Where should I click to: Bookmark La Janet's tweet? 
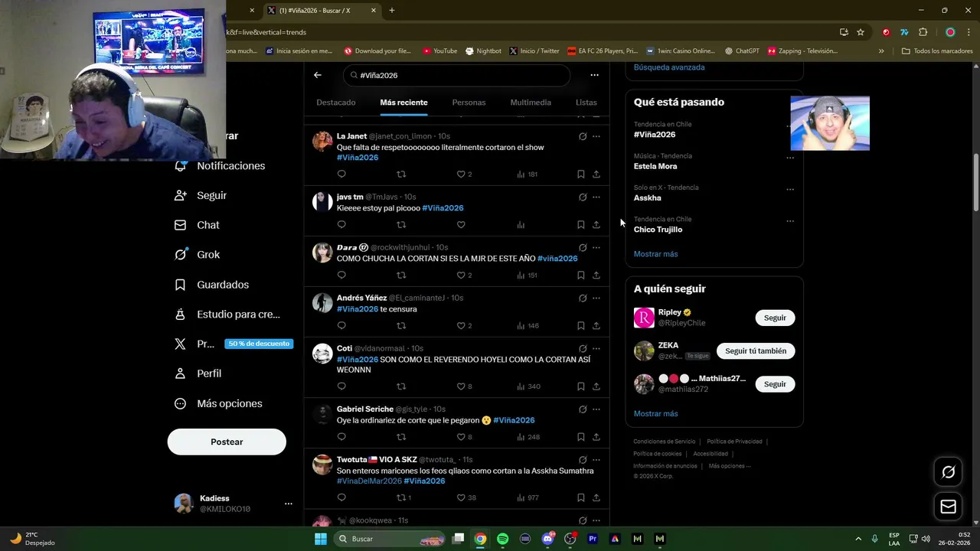click(581, 174)
